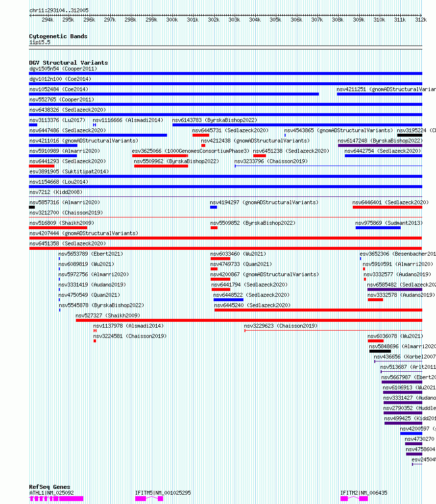Click the red bar of nsv5509962

[161, 166]
